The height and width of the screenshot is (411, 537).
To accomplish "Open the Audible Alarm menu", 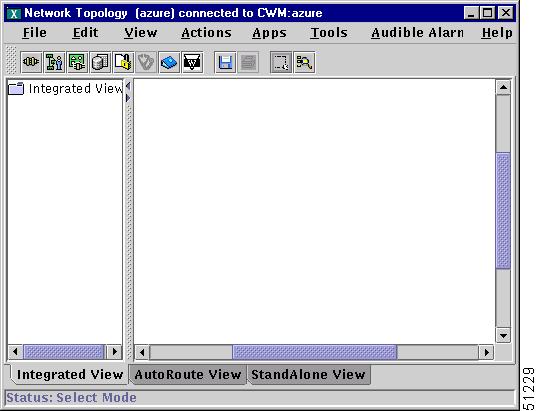I will point(417,33).
